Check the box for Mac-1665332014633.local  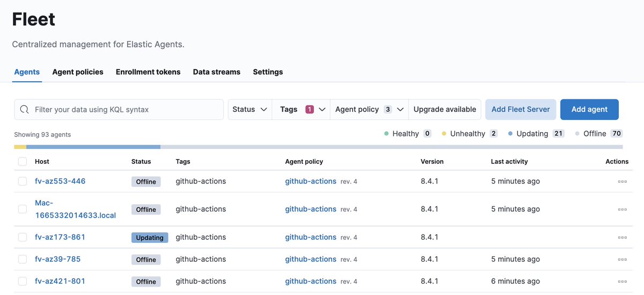23,209
